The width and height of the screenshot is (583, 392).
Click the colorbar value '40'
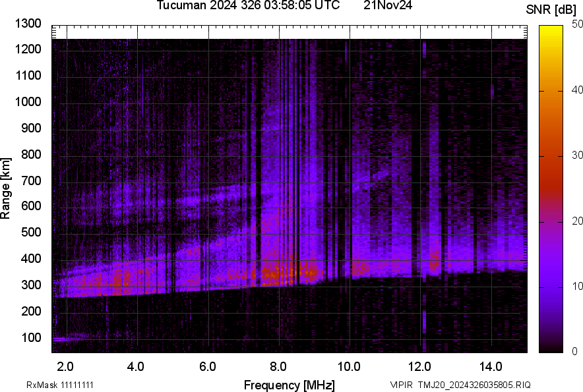578,90
